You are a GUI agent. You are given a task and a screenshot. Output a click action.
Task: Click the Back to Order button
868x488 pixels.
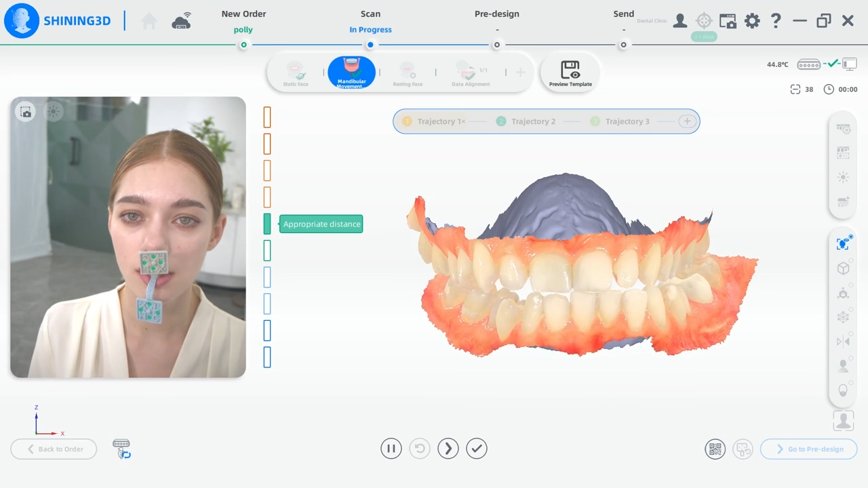(54, 449)
